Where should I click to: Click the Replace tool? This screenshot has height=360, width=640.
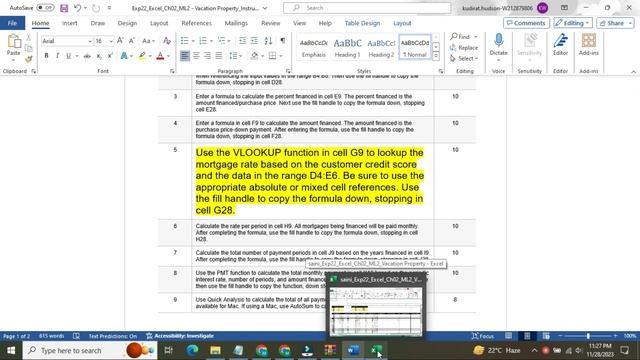pyautogui.click(x=464, y=48)
